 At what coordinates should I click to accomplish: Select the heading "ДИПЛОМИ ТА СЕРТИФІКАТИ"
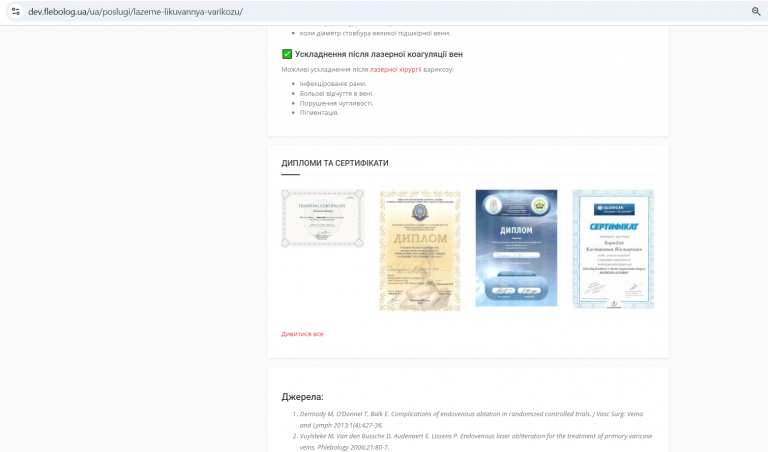(x=335, y=163)
